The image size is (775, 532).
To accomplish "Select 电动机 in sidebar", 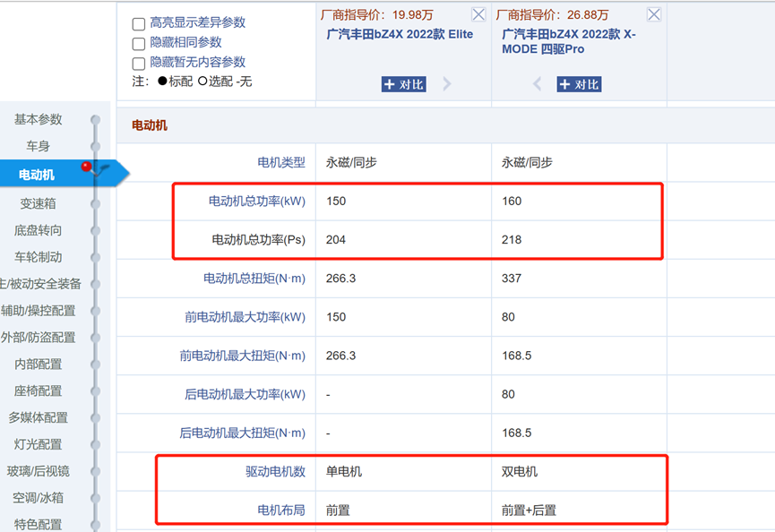I will point(37,175).
